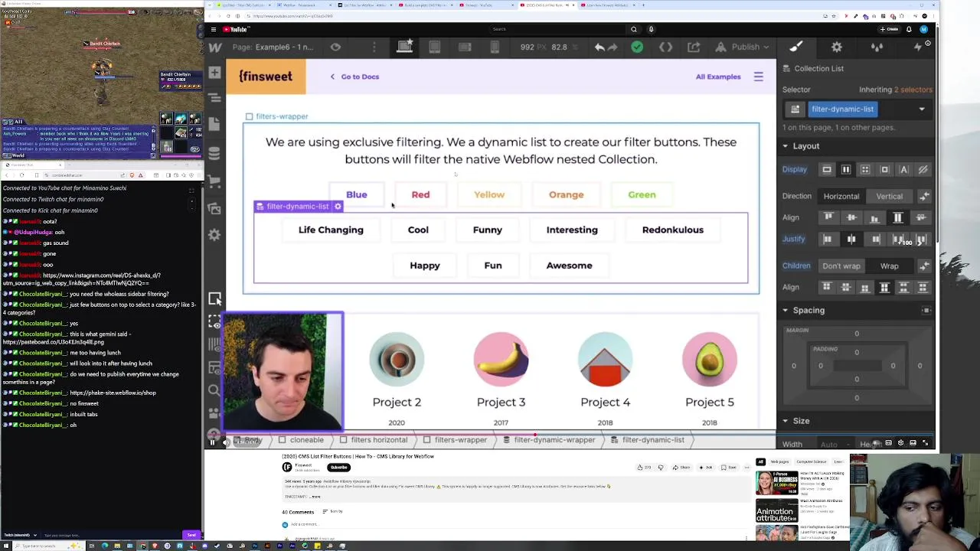Open the Navigator panel icon

(214, 98)
